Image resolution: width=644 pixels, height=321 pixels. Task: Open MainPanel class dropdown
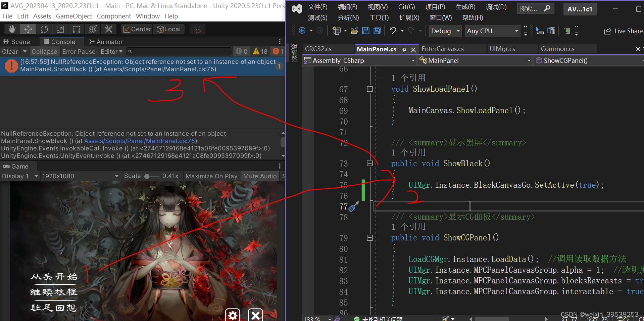475,60
